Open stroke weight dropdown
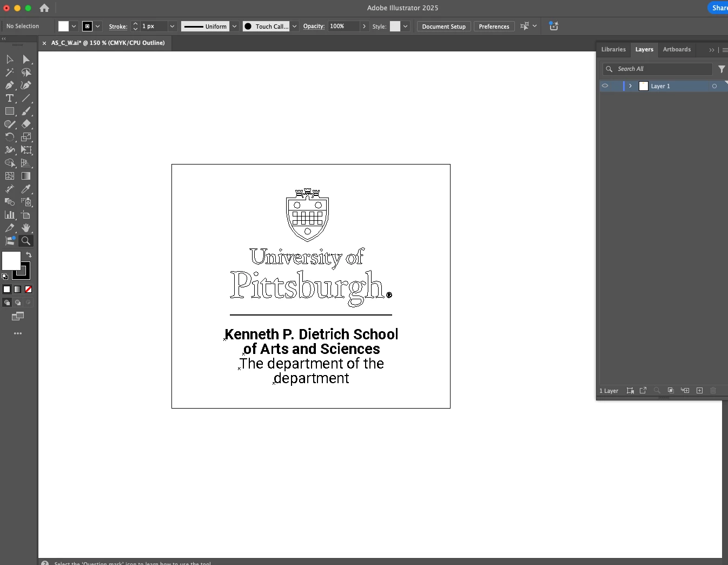728x565 pixels. 173,26
